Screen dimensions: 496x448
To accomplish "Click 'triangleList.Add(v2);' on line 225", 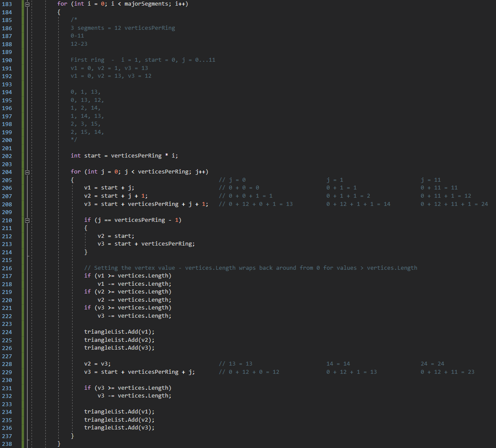I will (x=119, y=340).
